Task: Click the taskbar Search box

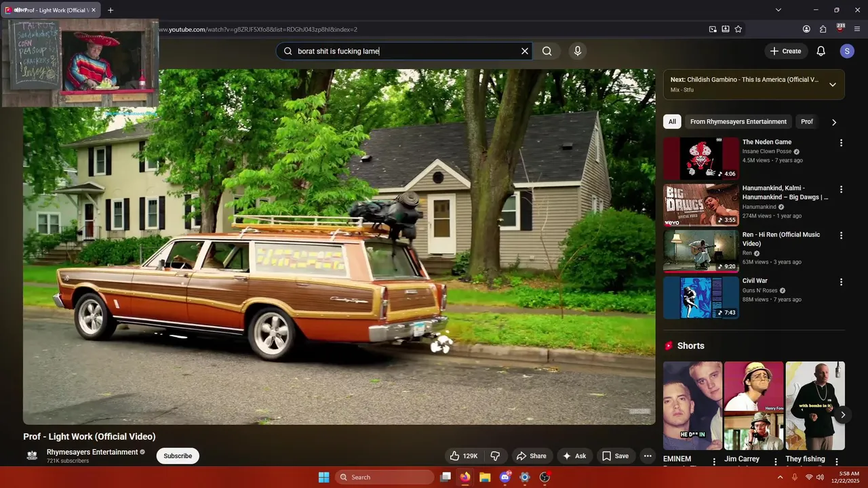Action: pyautogui.click(x=384, y=477)
